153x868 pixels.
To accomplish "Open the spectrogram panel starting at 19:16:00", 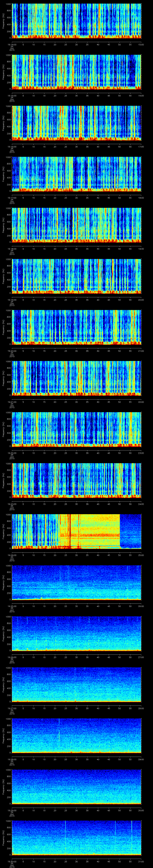I will tap(77, 123).
